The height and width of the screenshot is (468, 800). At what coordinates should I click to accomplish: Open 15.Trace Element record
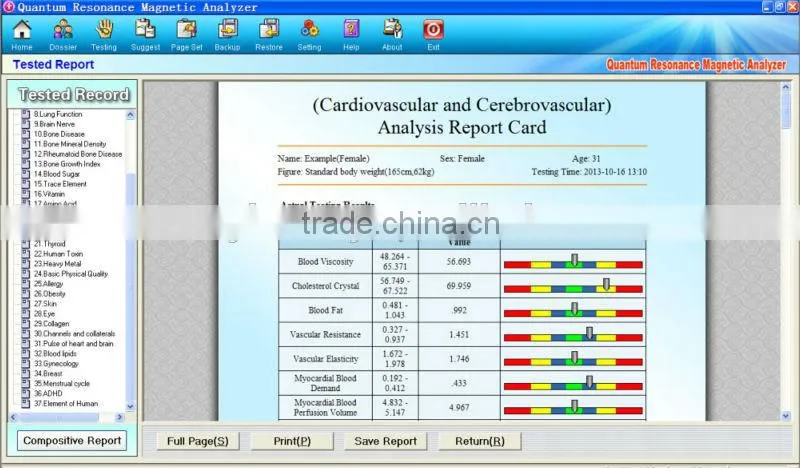tap(60, 184)
